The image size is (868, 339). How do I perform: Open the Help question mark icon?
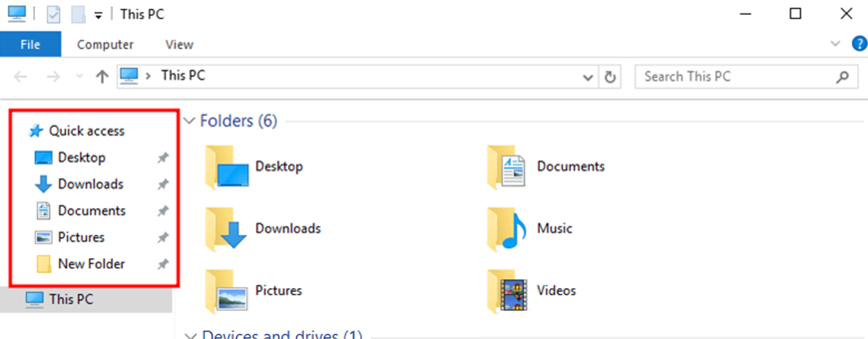click(x=859, y=44)
